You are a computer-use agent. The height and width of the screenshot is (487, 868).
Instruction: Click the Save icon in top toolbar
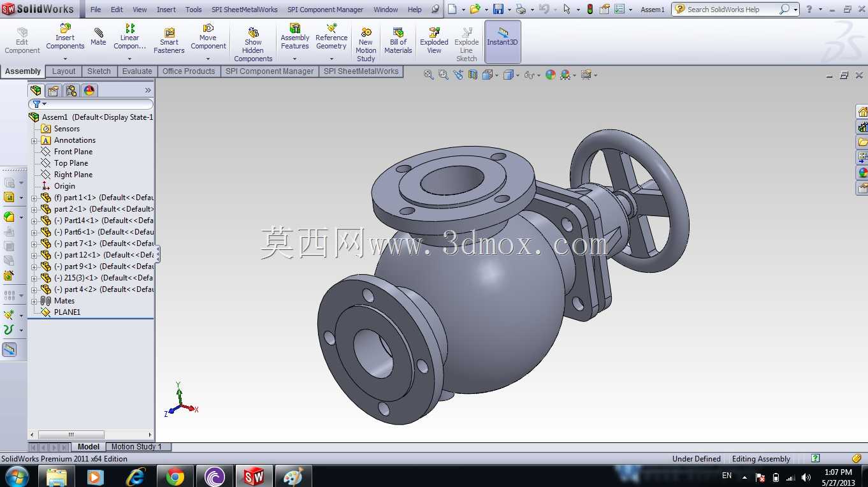point(498,9)
